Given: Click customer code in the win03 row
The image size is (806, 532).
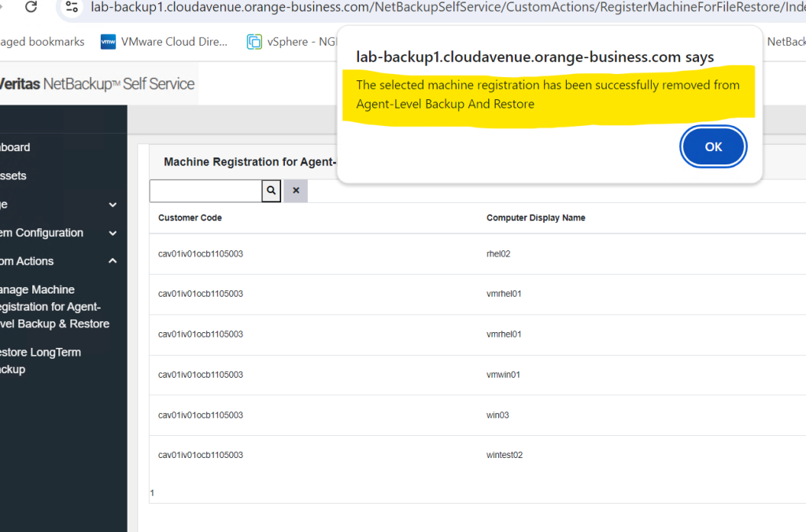Looking at the screenshot, I should pyautogui.click(x=201, y=416).
